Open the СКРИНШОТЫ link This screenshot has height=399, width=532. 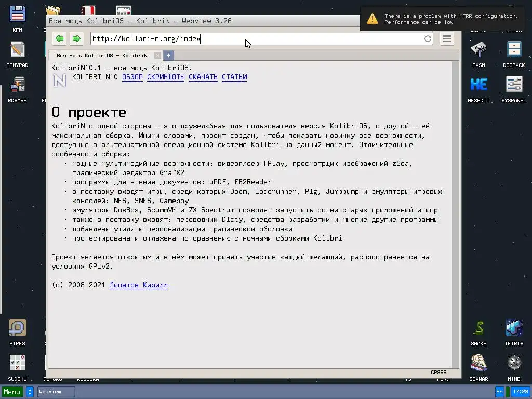coord(166,77)
